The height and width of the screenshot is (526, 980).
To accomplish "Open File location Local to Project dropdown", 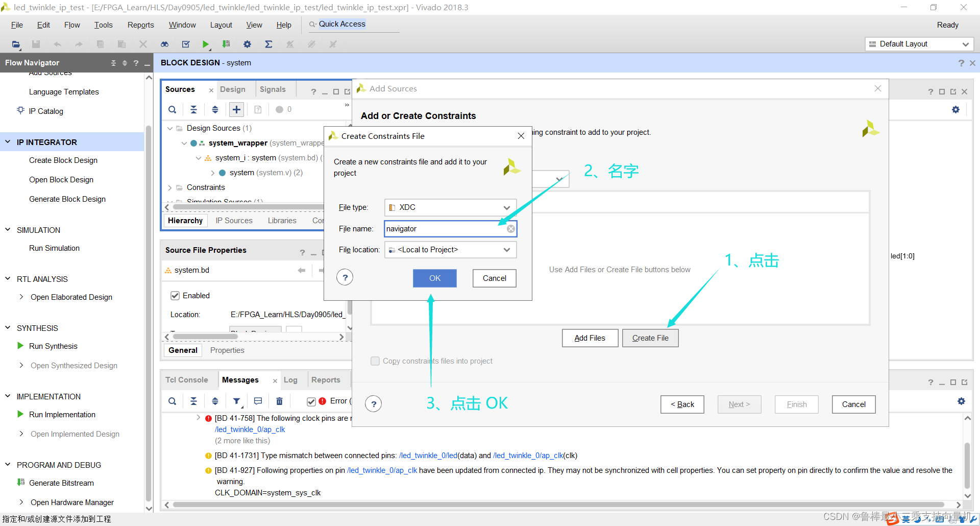I will [x=450, y=250].
